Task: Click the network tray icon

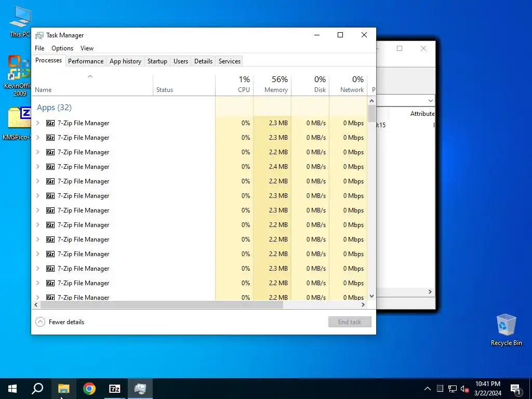Action: 453,389
